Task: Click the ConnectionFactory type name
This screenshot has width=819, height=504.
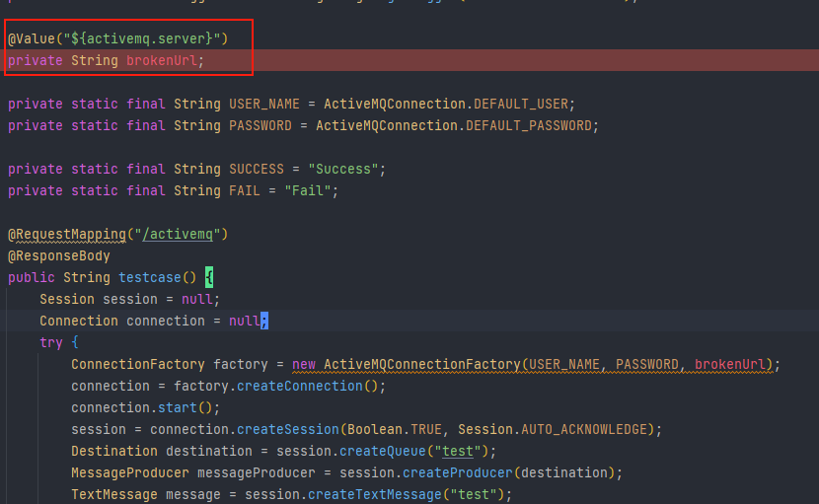Action: coord(137,365)
